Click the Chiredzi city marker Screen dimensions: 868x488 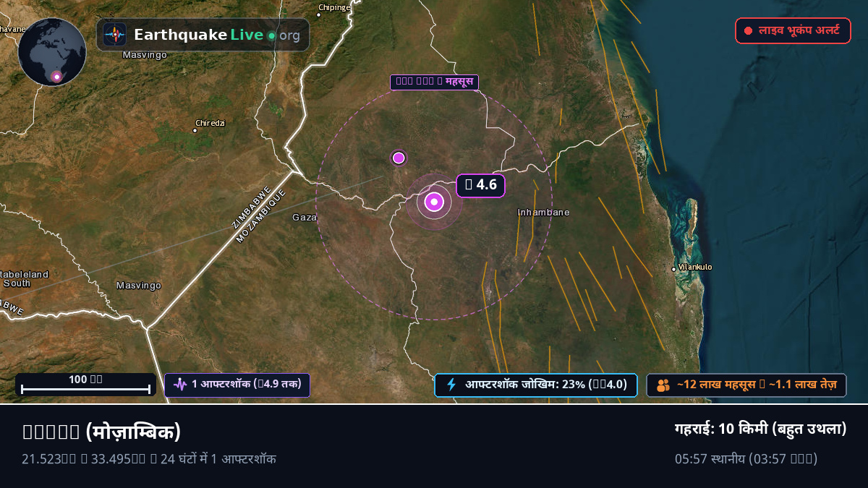[x=195, y=131]
